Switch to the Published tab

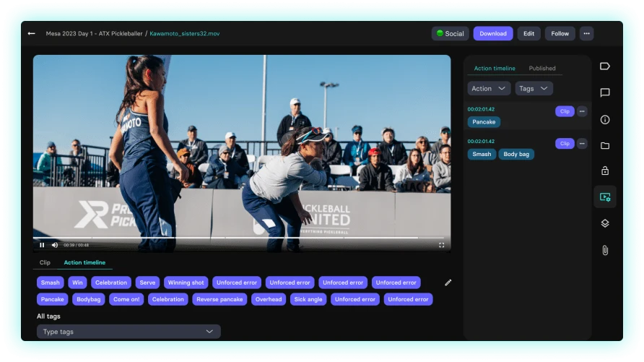tap(541, 69)
